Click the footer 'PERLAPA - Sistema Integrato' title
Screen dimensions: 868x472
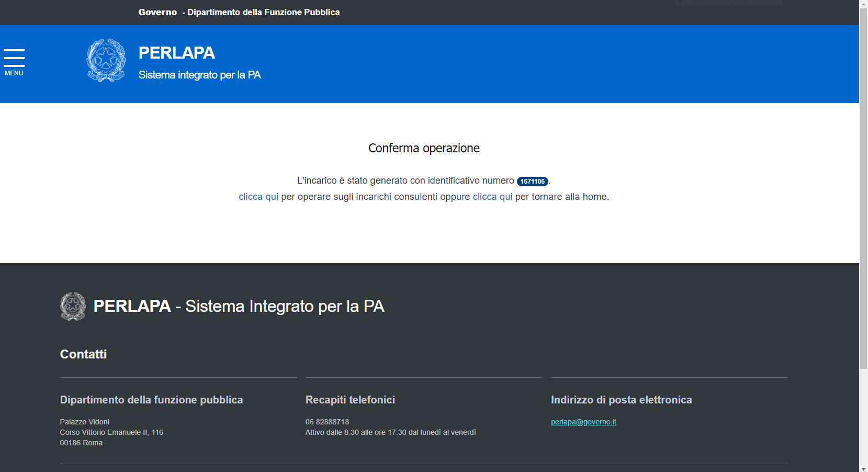[x=239, y=306]
